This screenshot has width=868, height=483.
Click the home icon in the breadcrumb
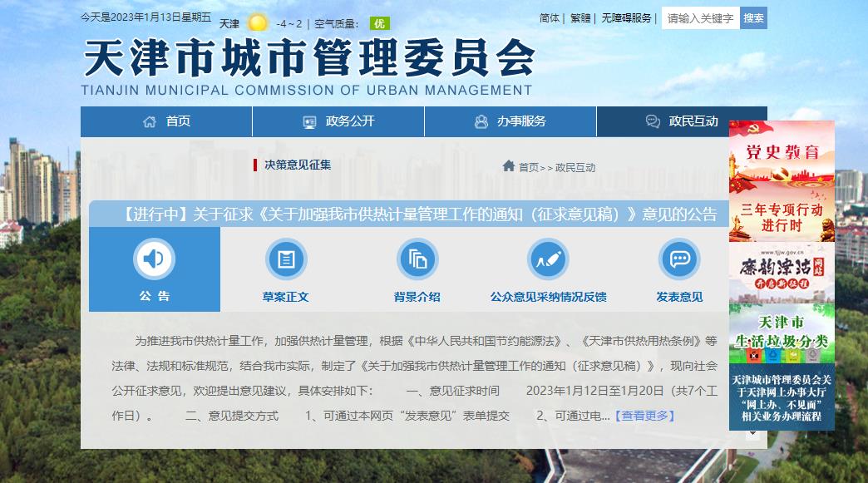508,166
